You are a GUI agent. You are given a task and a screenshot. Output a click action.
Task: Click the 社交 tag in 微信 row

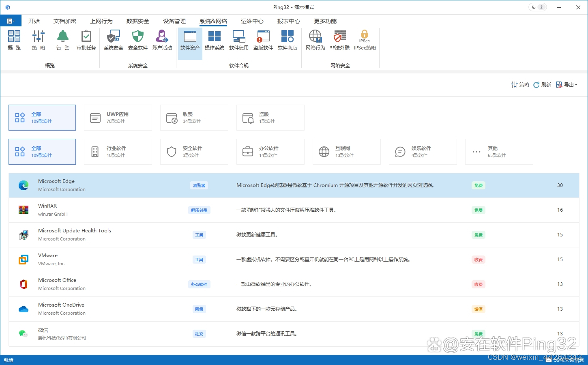199,334
